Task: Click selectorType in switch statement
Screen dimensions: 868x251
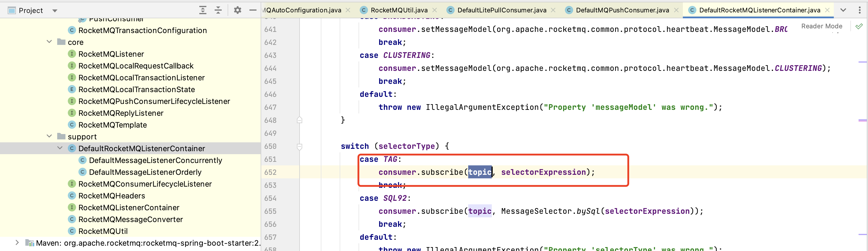Action: (x=406, y=146)
